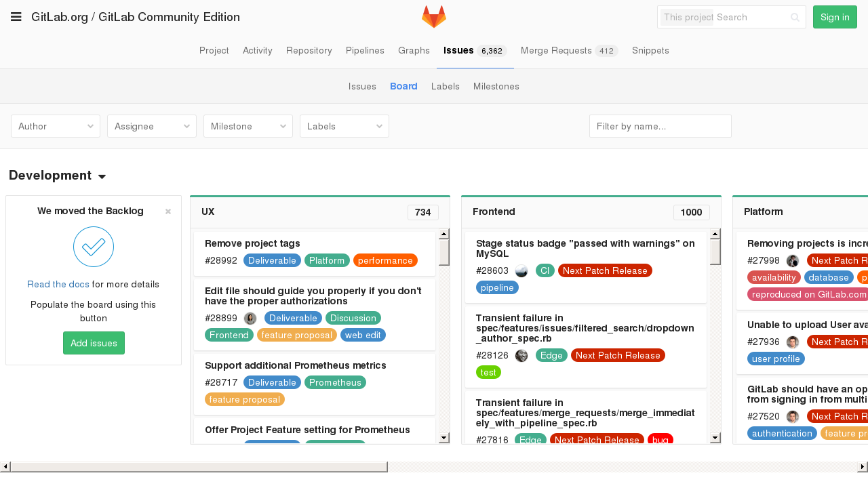The width and height of the screenshot is (868, 488).
Task: Open the Merge Requests tab
Action: 569,51
